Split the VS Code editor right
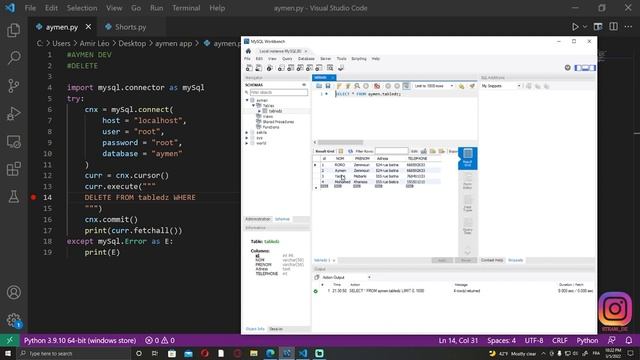This screenshot has height=360, width=640. click(613, 27)
